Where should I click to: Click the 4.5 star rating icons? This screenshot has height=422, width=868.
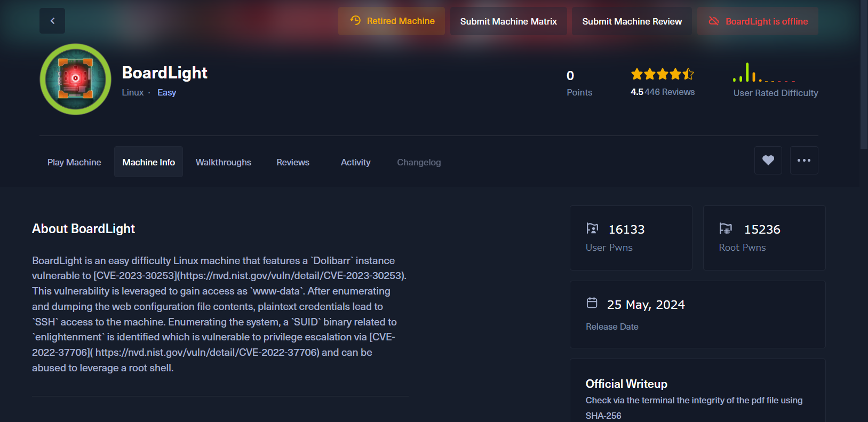coord(662,74)
